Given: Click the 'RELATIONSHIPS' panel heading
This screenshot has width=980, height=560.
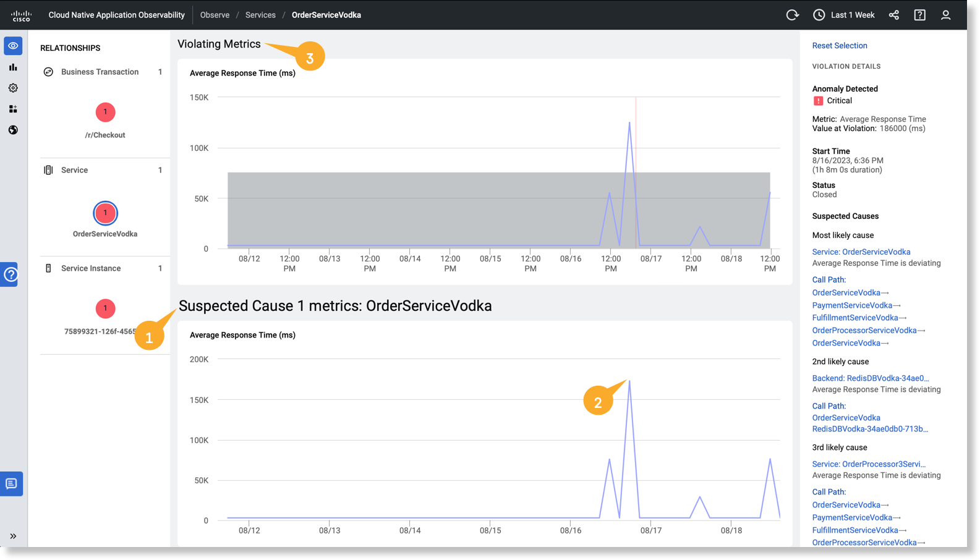Looking at the screenshot, I should (x=70, y=48).
